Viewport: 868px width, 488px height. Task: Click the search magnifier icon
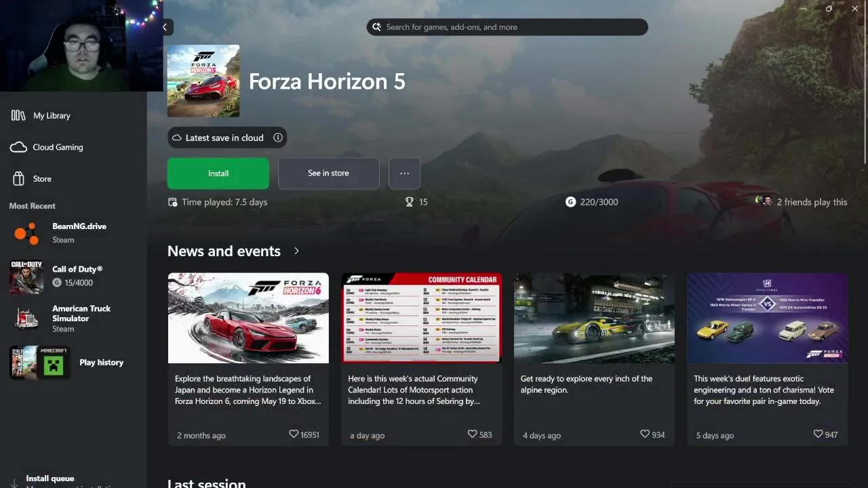pos(377,27)
